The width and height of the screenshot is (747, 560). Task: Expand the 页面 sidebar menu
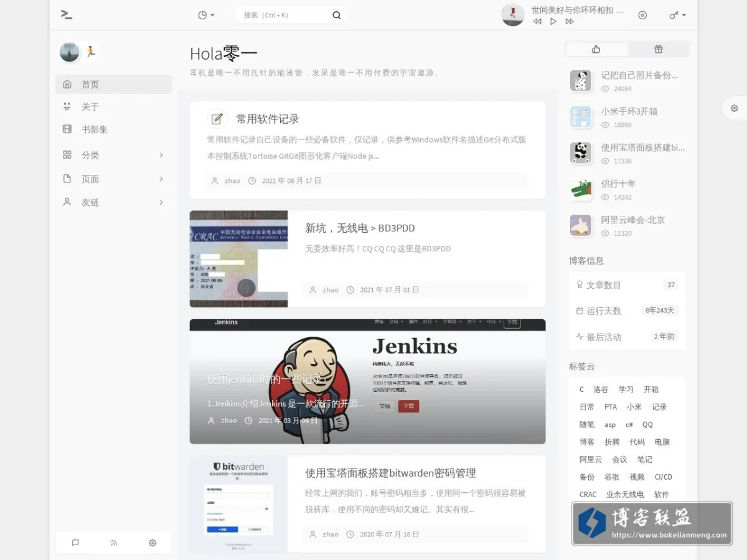click(113, 179)
